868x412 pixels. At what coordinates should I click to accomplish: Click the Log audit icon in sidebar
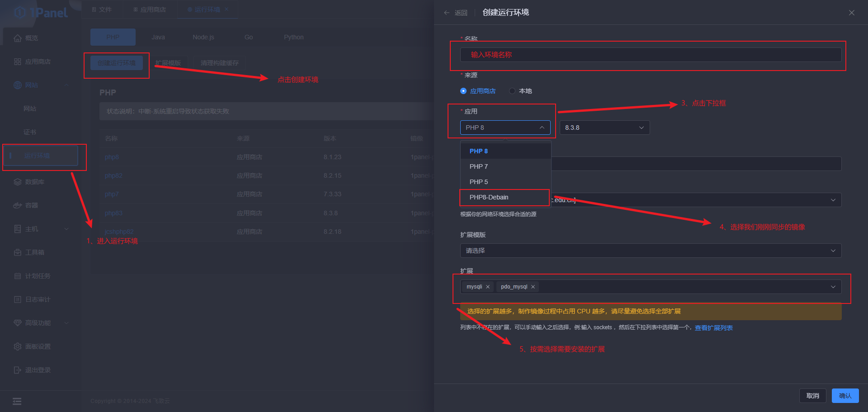18,299
